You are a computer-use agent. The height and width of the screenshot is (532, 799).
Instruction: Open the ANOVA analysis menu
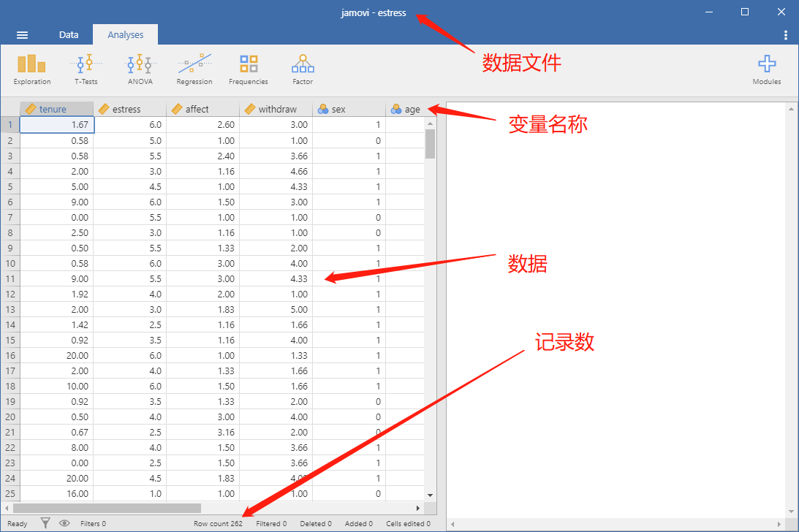140,70
